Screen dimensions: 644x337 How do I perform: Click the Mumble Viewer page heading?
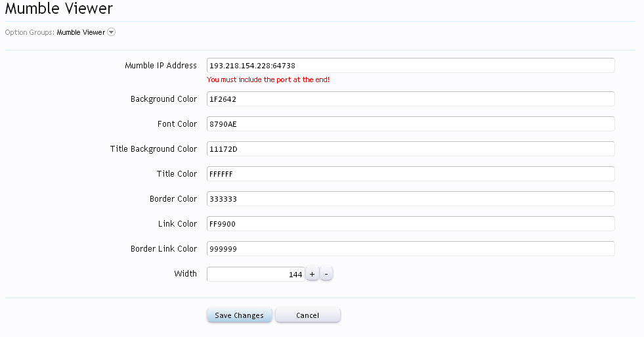(x=58, y=9)
